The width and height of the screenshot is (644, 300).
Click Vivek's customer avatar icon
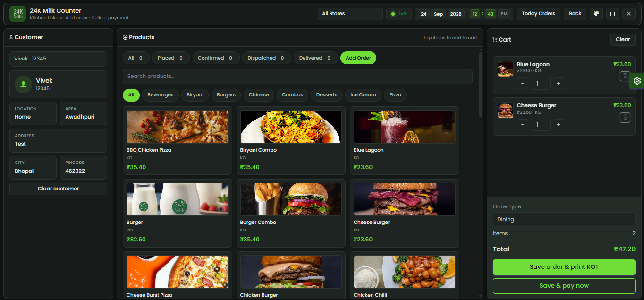(23, 84)
